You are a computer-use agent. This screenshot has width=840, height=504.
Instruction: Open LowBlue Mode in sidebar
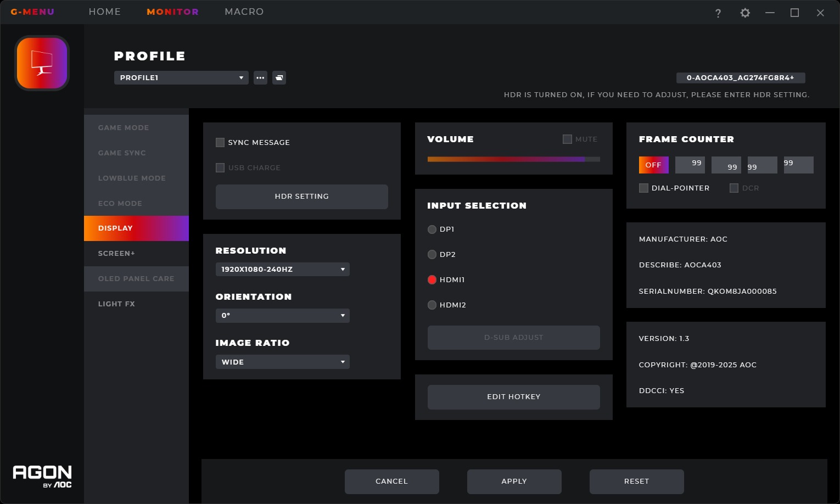pos(136,178)
